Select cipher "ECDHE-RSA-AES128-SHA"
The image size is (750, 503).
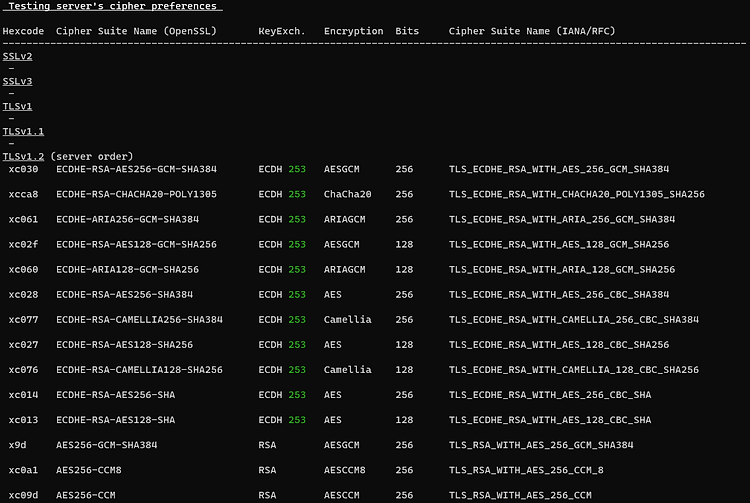pos(116,420)
